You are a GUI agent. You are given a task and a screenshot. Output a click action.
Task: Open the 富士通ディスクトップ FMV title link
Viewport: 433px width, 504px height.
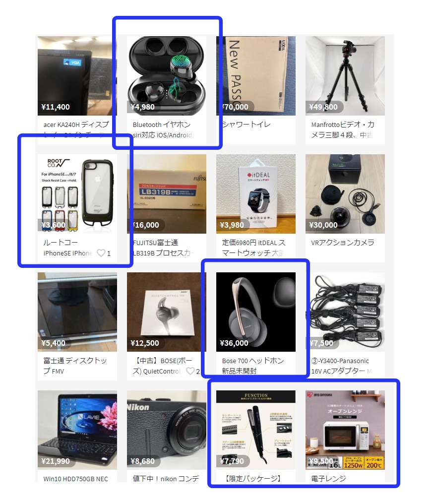(x=75, y=366)
